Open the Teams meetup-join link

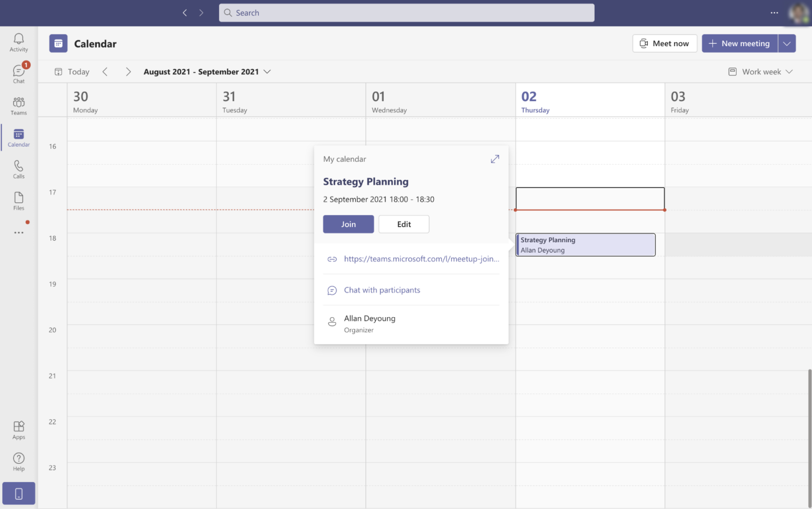(421, 259)
